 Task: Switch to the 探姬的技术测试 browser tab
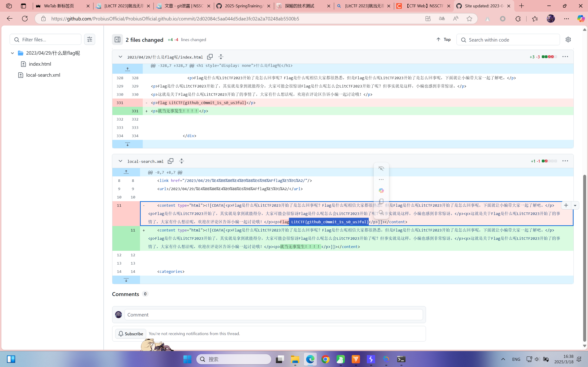[x=300, y=6]
